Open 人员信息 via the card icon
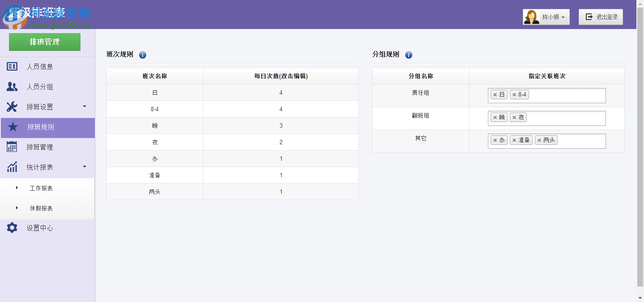644x302 pixels. tap(11, 66)
